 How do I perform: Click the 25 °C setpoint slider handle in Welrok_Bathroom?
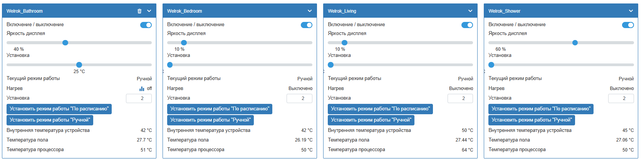tap(79, 65)
